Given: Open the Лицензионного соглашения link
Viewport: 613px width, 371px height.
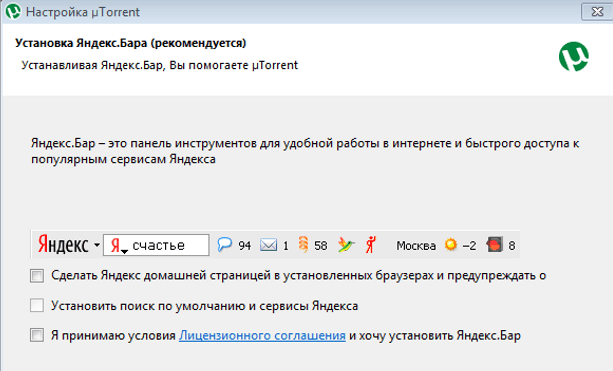Looking at the screenshot, I should pos(262,336).
